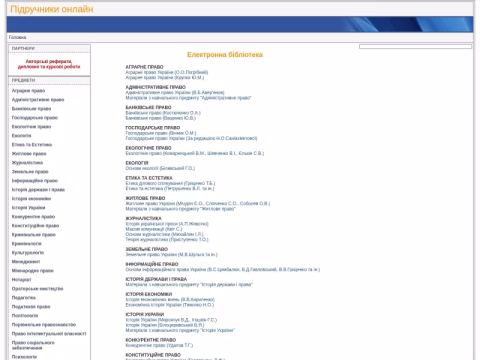Open Етика та Естетика in the sidebar
Image resolution: width=480 pixels, height=360 pixels.
[32, 145]
